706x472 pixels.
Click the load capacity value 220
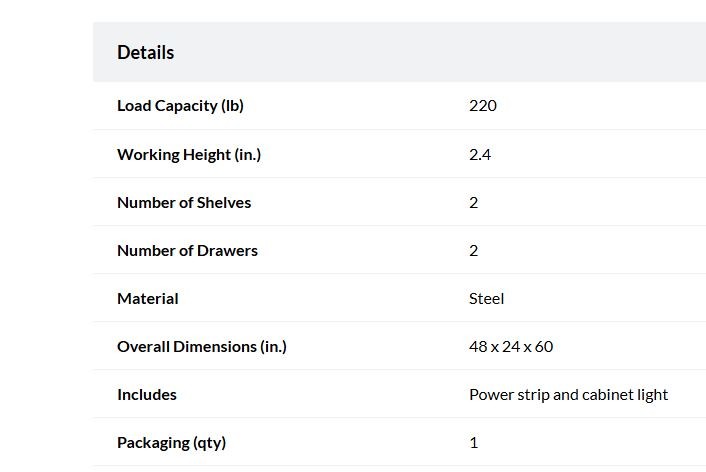pos(483,106)
